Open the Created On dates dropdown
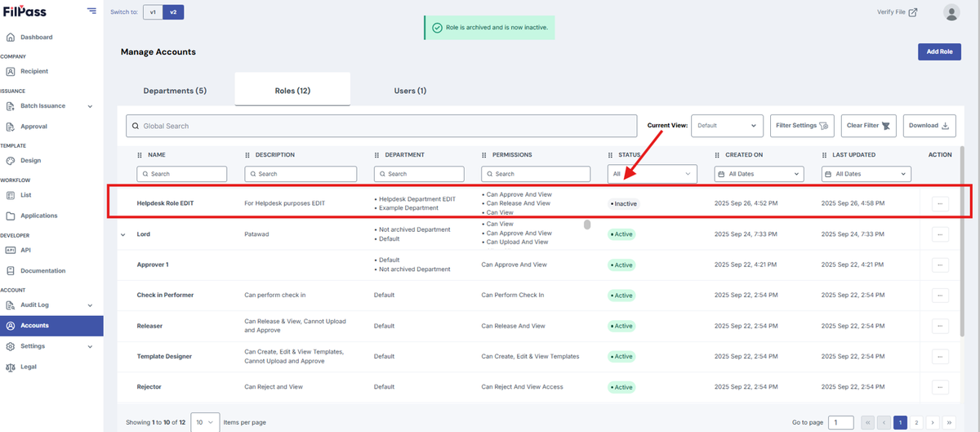This screenshot has height=432, width=980. pyautogui.click(x=759, y=174)
